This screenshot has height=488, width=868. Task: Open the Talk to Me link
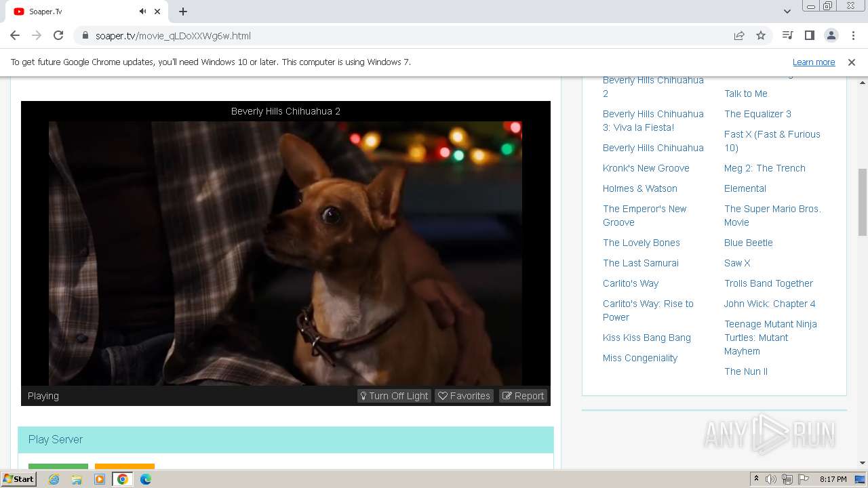(x=745, y=94)
